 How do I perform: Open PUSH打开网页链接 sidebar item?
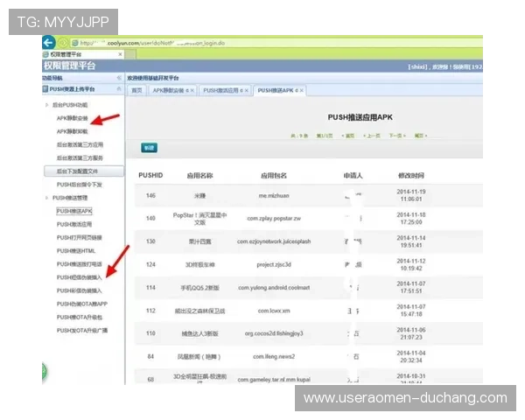(x=80, y=238)
